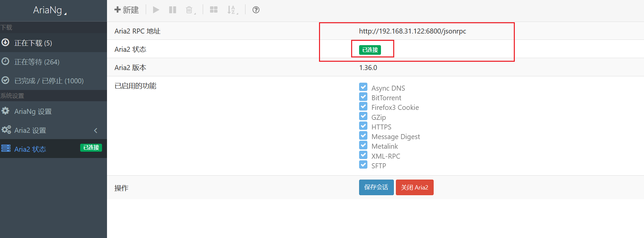This screenshot has width=644, height=238.
Task: Toggle the Firefox3 Cookie checkbox
Action: point(363,106)
